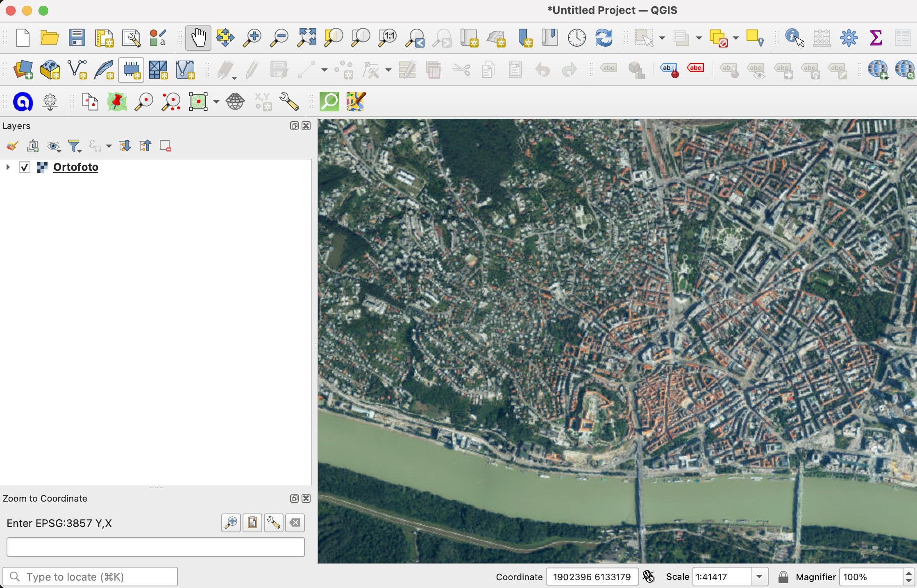
Task: Select the Pan Map hand tool
Action: click(198, 38)
